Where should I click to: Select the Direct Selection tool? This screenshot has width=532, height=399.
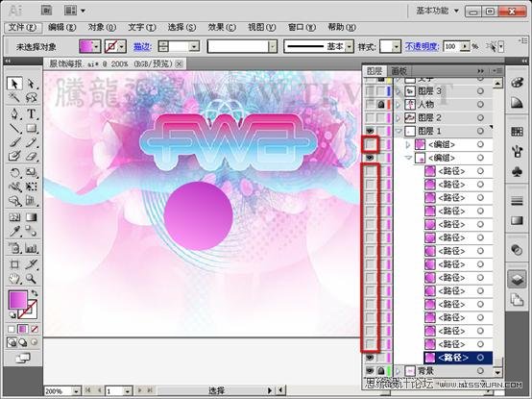pyautogui.click(x=32, y=84)
